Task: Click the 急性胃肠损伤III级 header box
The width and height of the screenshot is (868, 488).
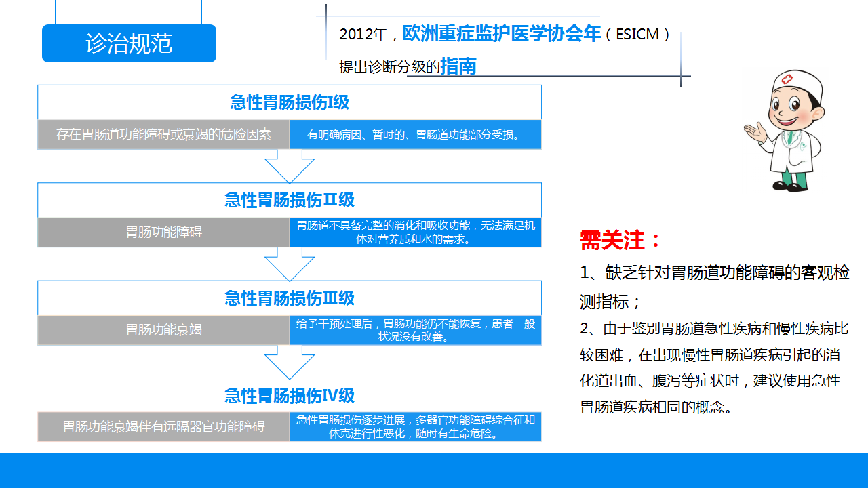Action: [x=290, y=298]
